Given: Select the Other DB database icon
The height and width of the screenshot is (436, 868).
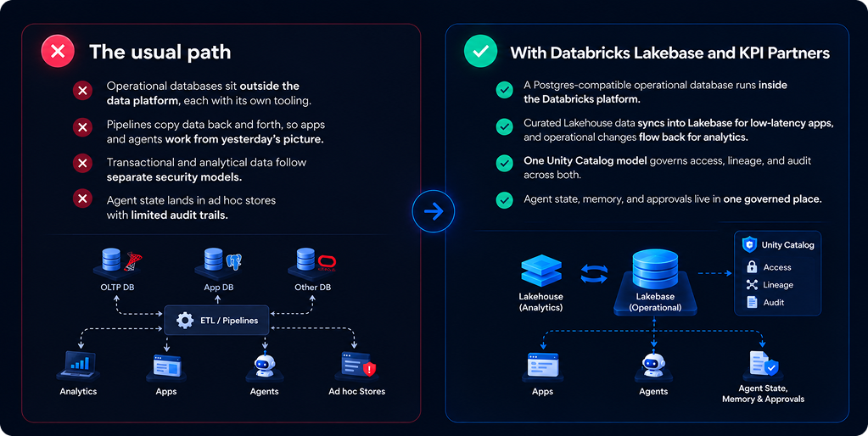Looking at the screenshot, I should [305, 260].
